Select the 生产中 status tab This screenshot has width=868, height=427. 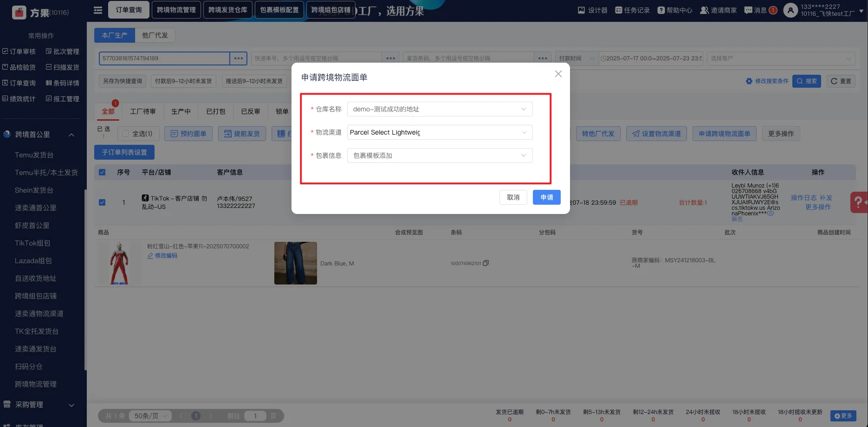181,111
